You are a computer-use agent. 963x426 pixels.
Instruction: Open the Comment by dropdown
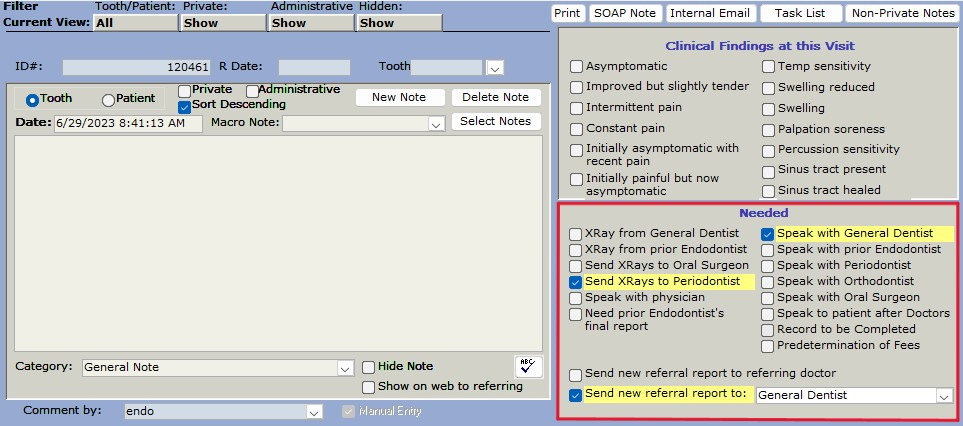314,412
